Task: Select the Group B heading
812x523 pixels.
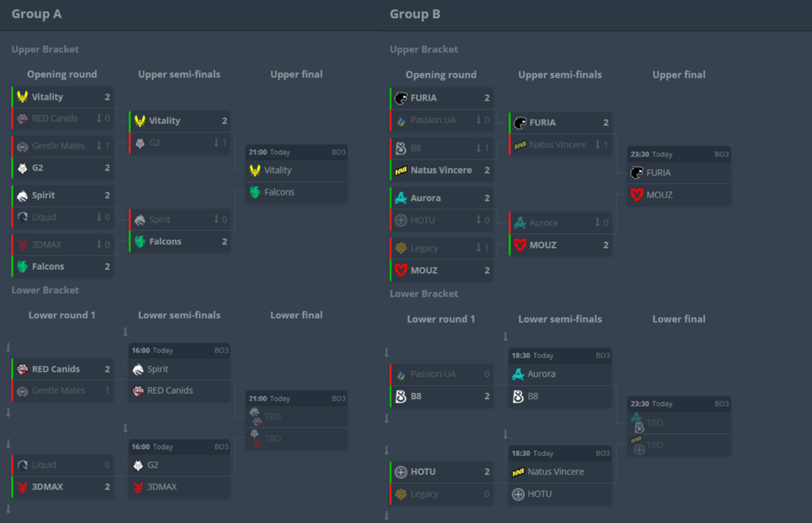Action: point(415,14)
